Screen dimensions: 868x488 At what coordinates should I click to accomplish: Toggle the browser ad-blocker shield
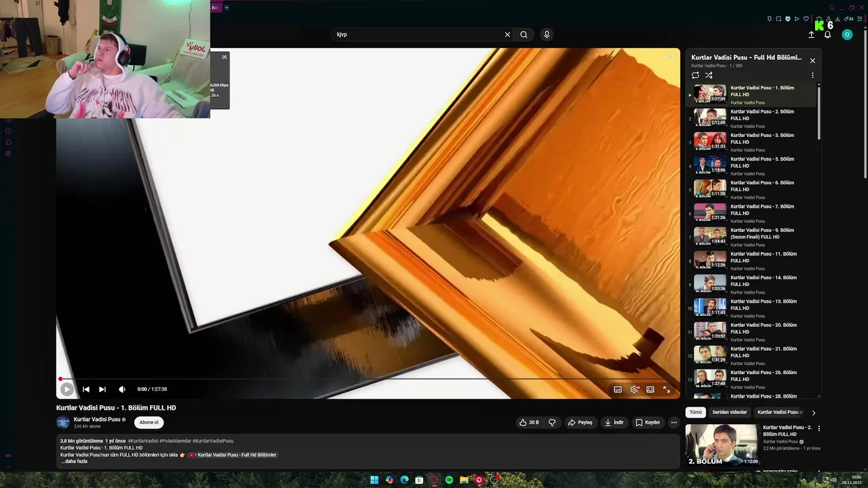tap(787, 19)
